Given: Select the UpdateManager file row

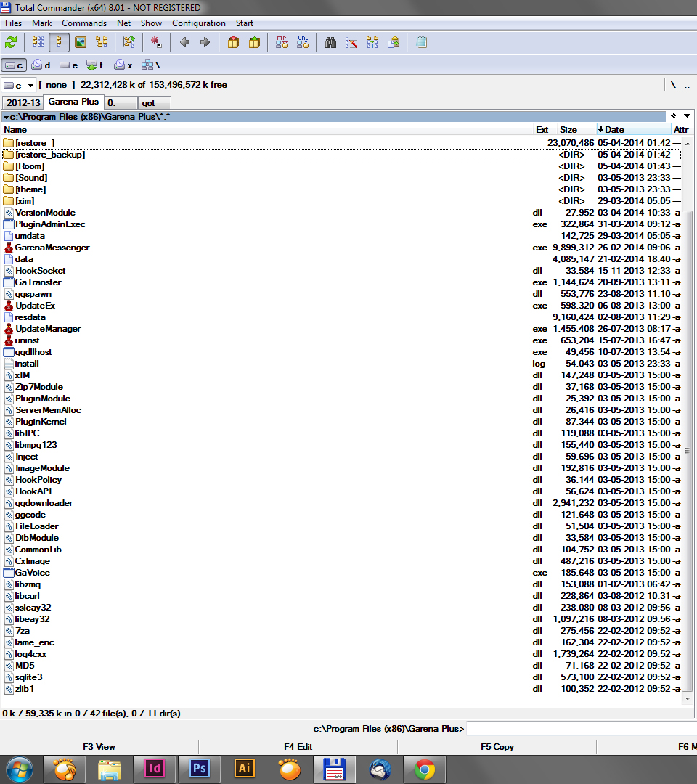Looking at the screenshot, I should tap(341, 329).
